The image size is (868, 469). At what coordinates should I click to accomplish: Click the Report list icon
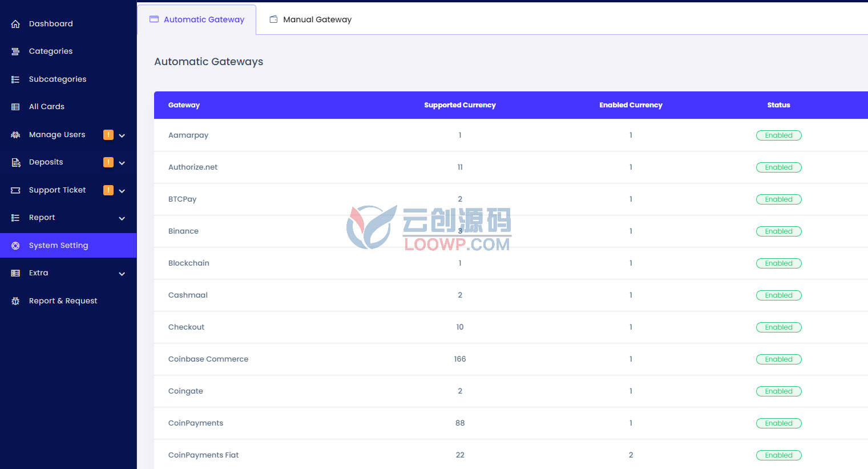pos(15,218)
